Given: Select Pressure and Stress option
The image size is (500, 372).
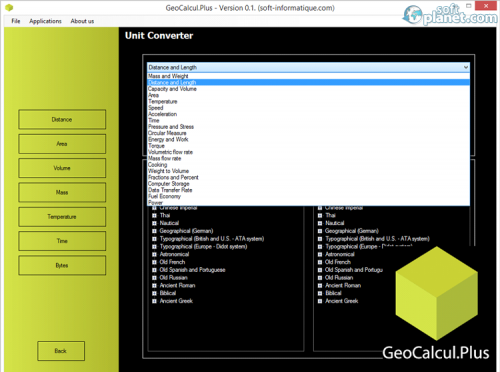Looking at the screenshot, I should pos(308,127).
